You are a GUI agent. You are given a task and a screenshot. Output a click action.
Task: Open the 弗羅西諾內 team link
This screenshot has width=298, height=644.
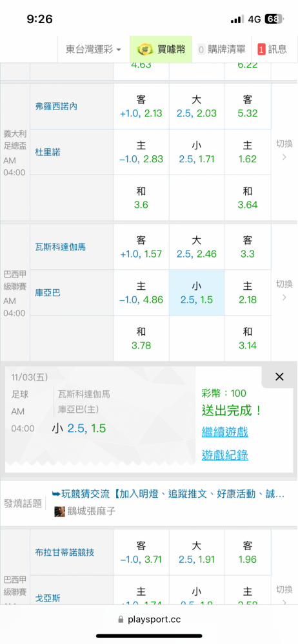pyautogui.click(x=56, y=106)
